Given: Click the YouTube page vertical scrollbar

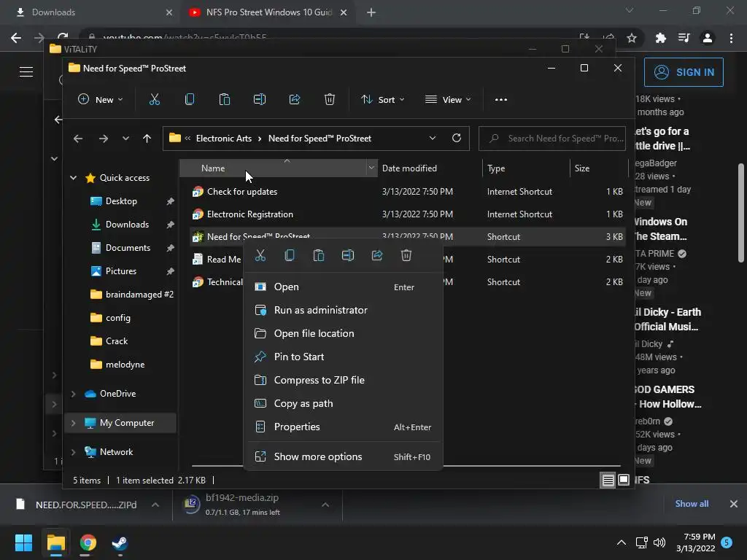Looking at the screenshot, I should pyautogui.click(x=741, y=213).
